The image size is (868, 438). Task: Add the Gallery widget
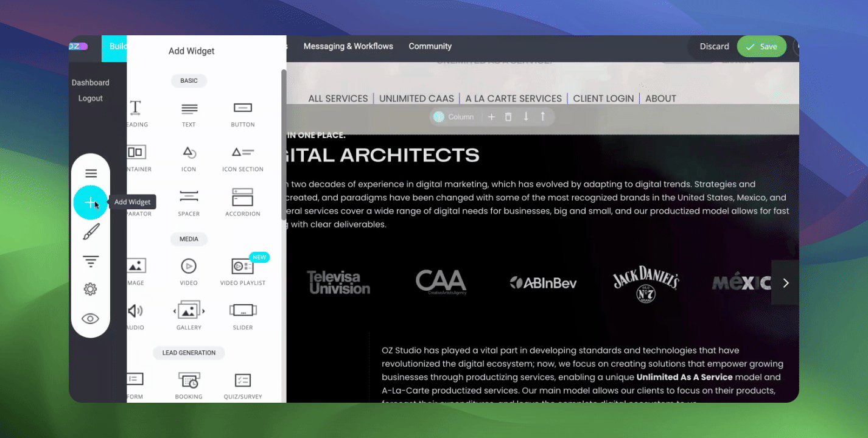click(x=189, y=316)
